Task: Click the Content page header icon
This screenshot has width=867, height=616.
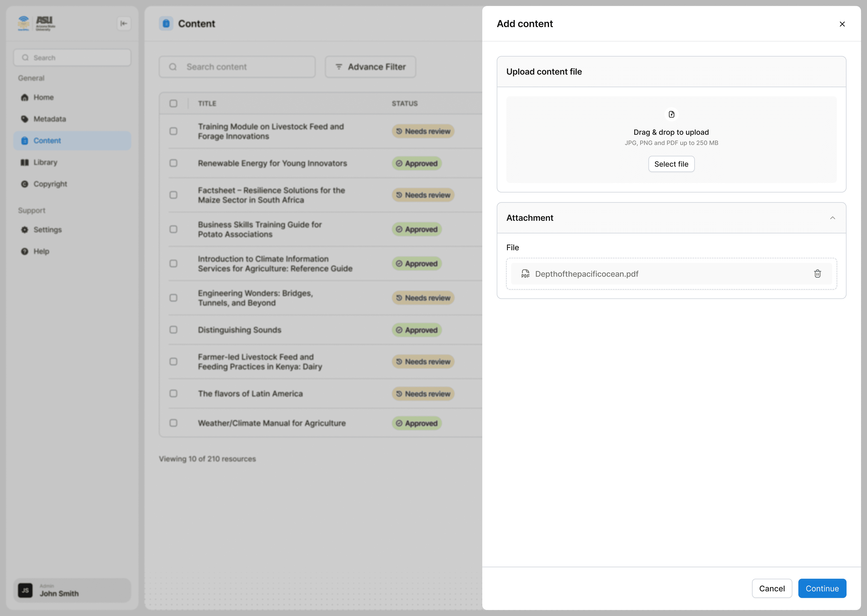Action: click(166, 23)
